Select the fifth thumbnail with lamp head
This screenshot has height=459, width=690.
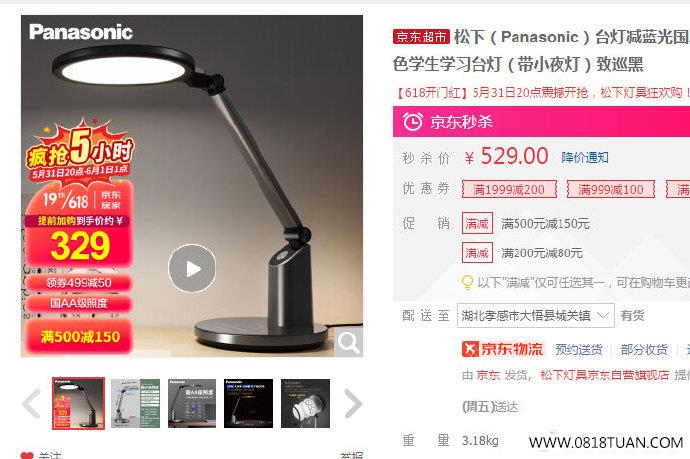point(305,403)
